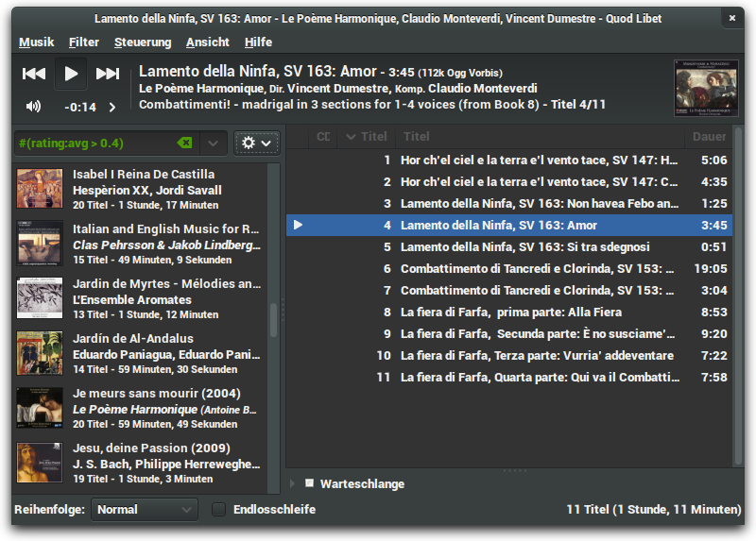
Task: Click J. S. Bach, Philippe Herreweghe text
Action: coord(166,464)
